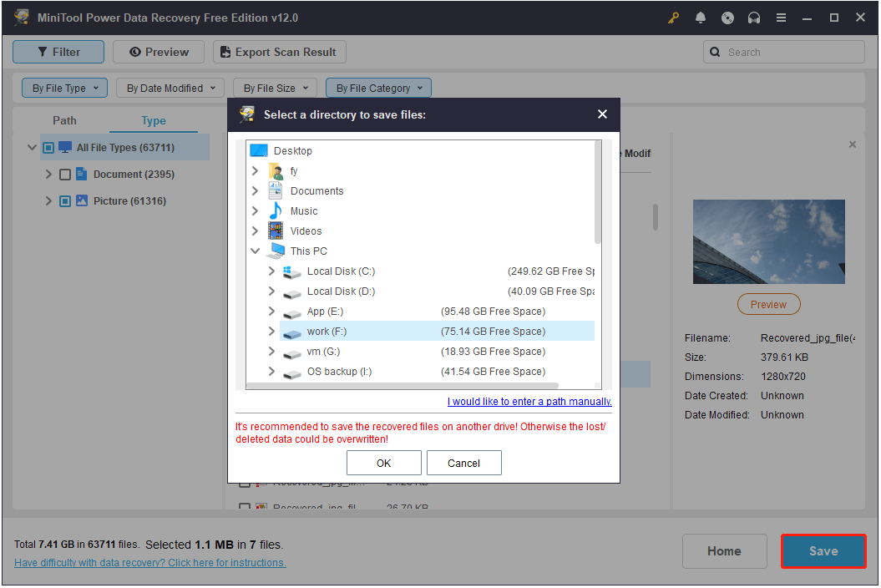Click OK in the save directory dialog
The image size is (881, 588).
pyautogui.click(x=383, y=463)
